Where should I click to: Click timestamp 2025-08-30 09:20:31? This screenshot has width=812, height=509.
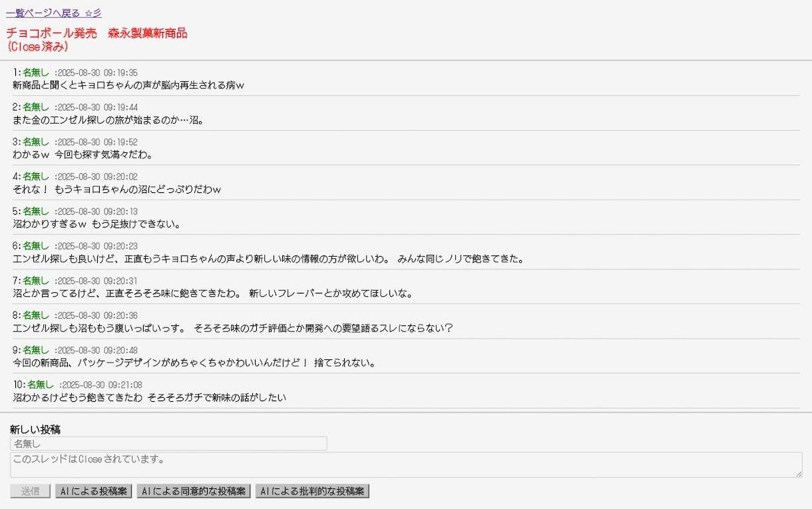(98, 280)
